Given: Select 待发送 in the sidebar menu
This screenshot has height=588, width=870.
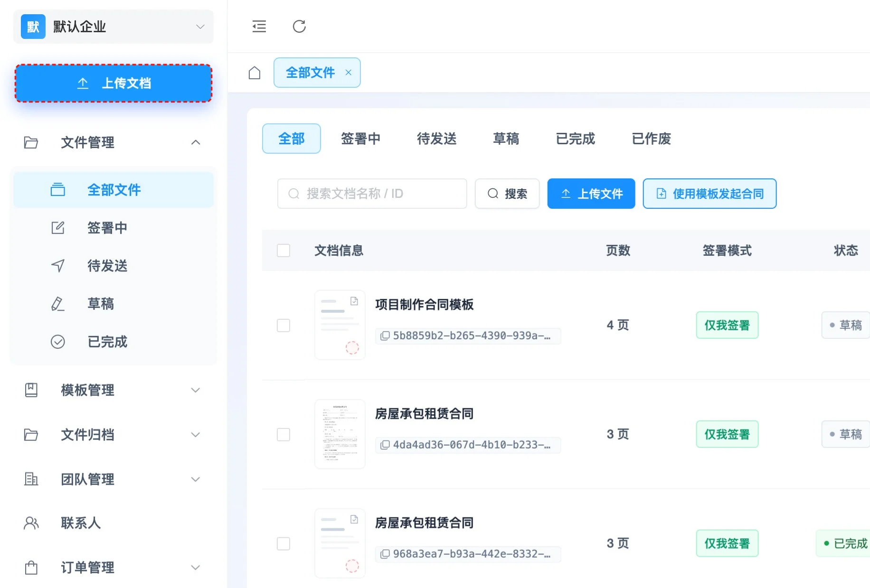Looking at the screenshot, I should tap(113, 266).
